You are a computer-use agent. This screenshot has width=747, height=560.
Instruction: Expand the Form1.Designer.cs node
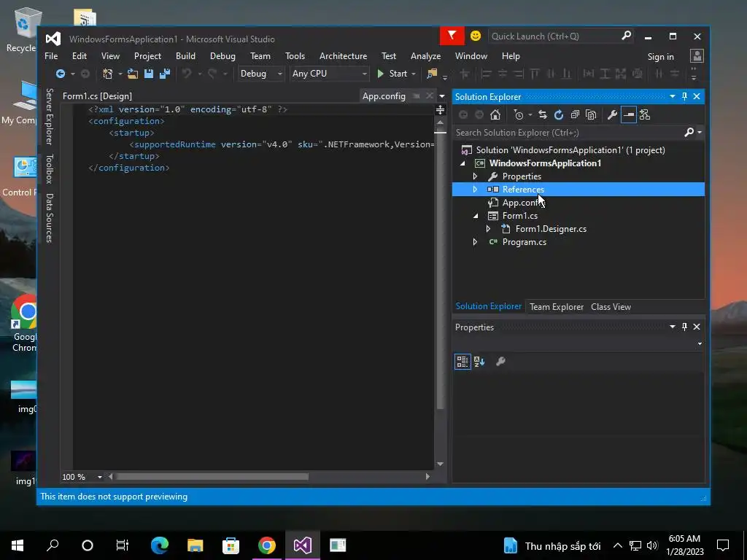click(488, 229)
